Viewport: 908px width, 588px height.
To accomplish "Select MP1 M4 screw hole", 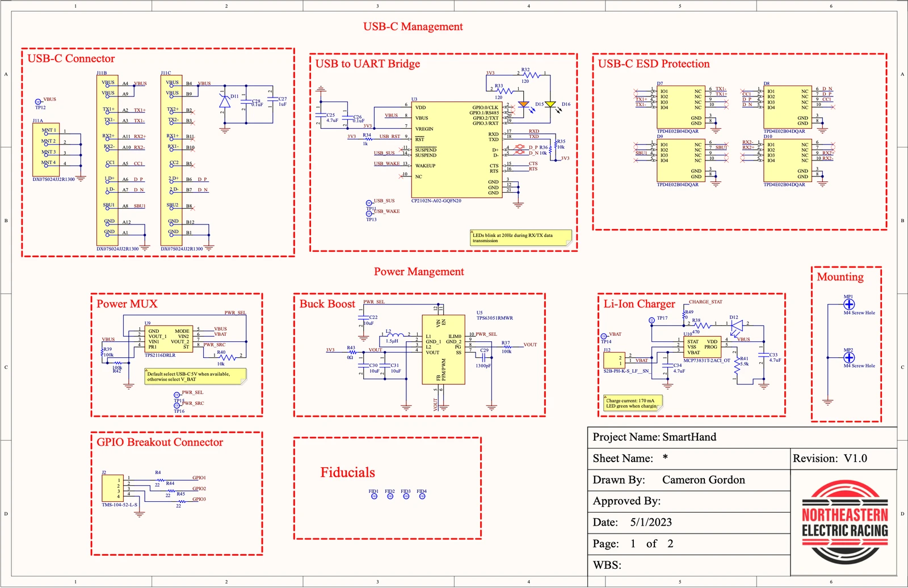I will pyautogui.click(x=849, y=304).
